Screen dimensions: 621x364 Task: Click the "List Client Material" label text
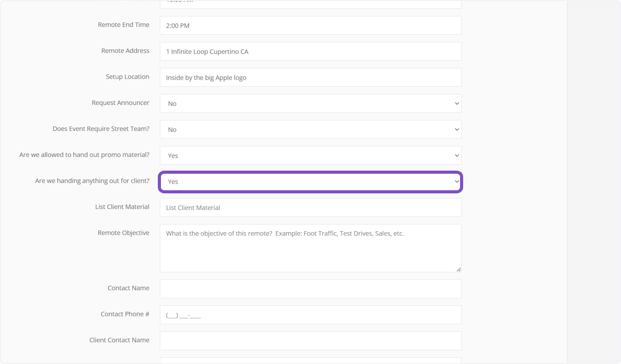(x=122, y=207)
